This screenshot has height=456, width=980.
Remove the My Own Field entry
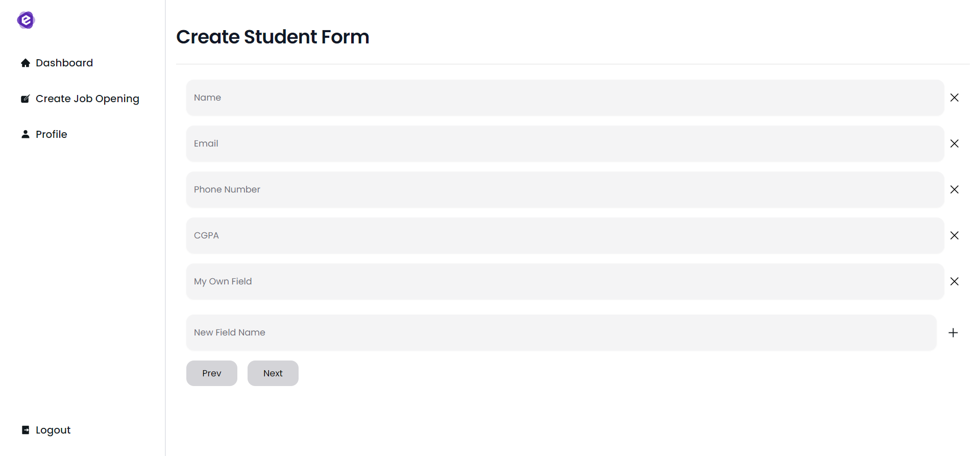[954, 281]
